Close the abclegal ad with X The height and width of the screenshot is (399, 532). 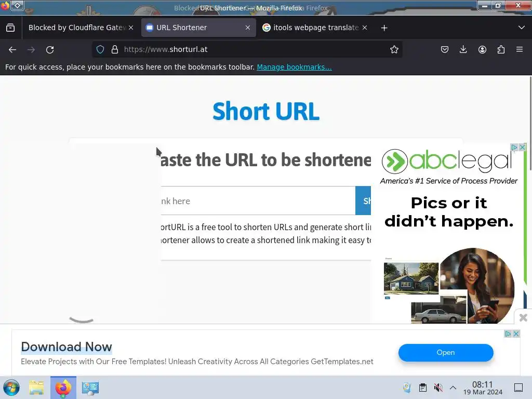[x=522, y=147]
